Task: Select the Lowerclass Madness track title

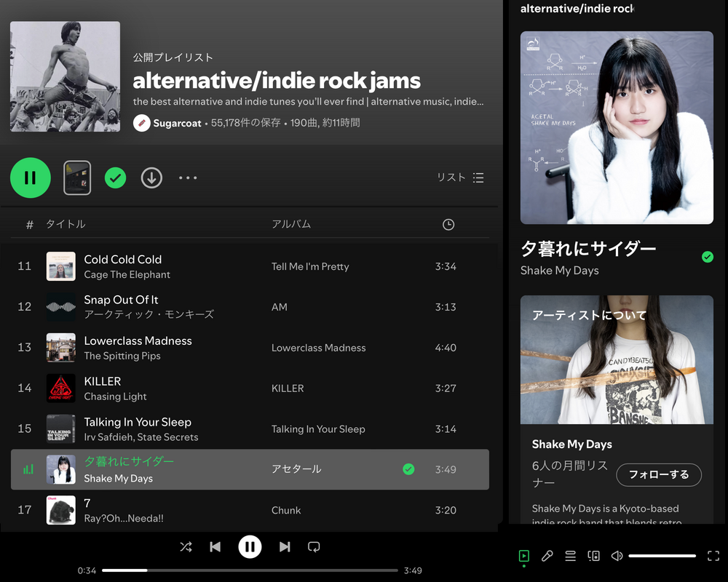Action: pos(138,340)
